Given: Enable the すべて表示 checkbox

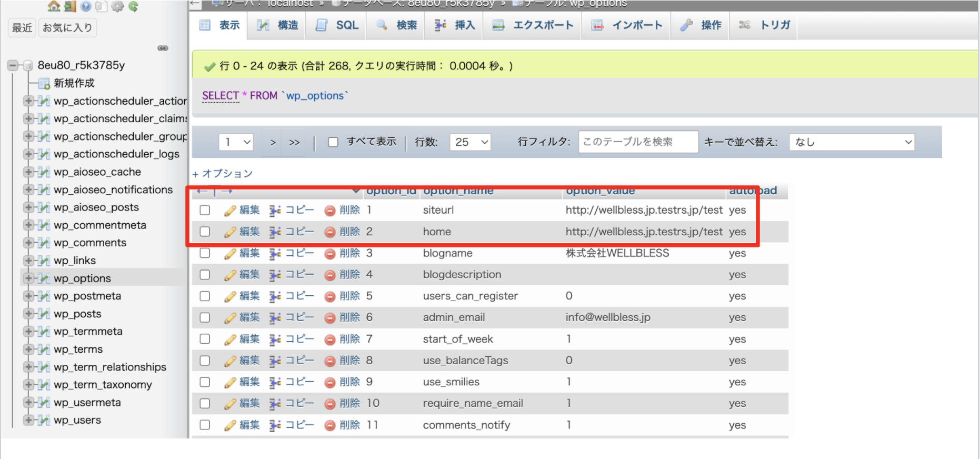Looking at the screenshot, I should (x=333, y=142).
